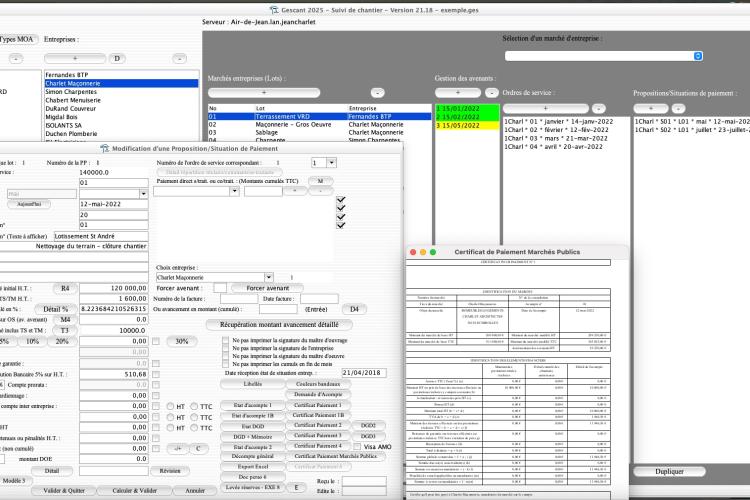
Task: Click the Dupliquer button
Action: coord(669,471)
